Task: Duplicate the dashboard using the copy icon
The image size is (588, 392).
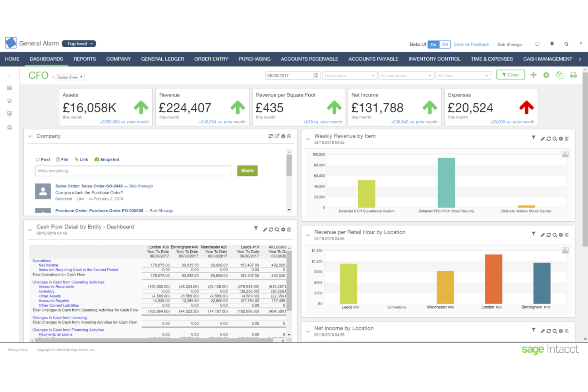Action: click(x=560, y=75)
